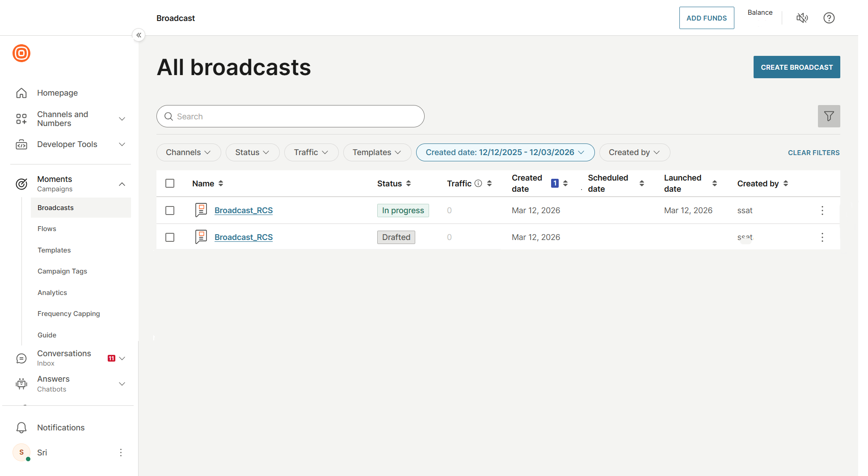Select the Homepage icon in sidebar
The height and width of the screenshot is (476, 868).
tap(21, 93)
